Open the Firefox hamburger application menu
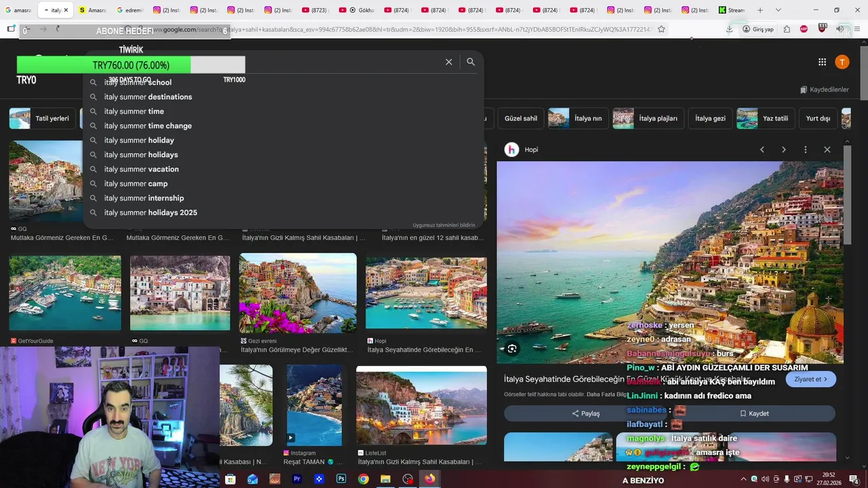The image size is (868, 488). coord(856,29)
